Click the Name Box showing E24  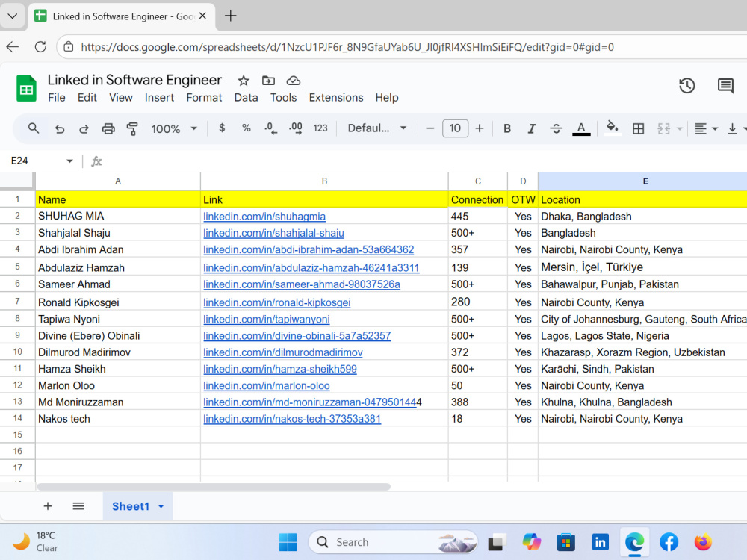tap(41, 161)
